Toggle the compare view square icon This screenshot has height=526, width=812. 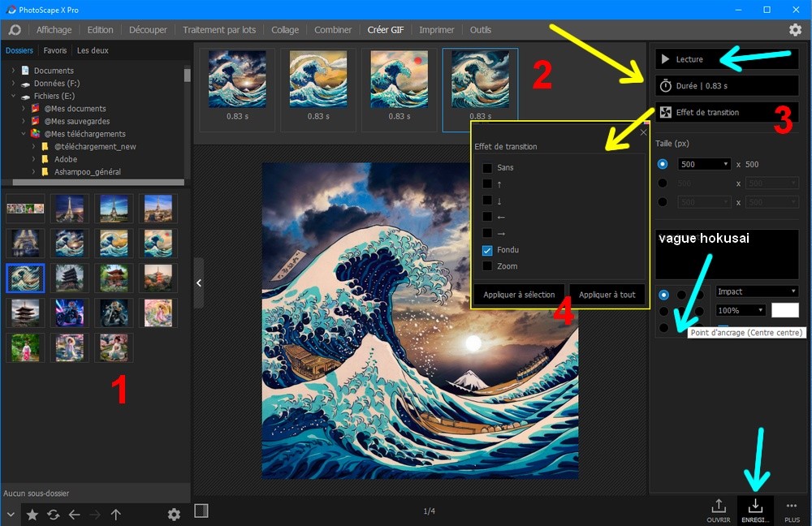(x=201, y=511)
